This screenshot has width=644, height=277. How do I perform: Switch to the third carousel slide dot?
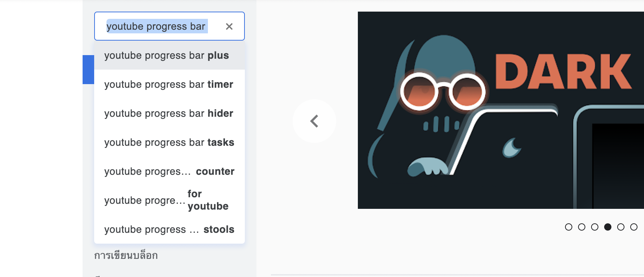[x=595, y=227]
